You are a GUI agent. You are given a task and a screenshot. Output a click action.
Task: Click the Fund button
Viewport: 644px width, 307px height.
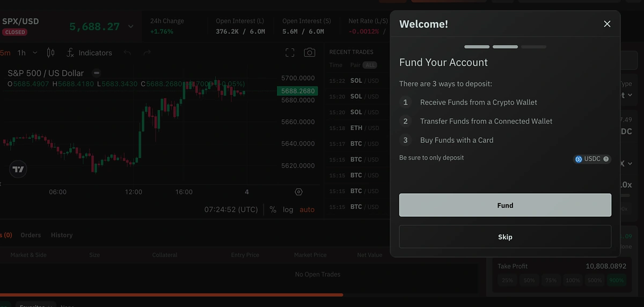click(x=505, y=205)
